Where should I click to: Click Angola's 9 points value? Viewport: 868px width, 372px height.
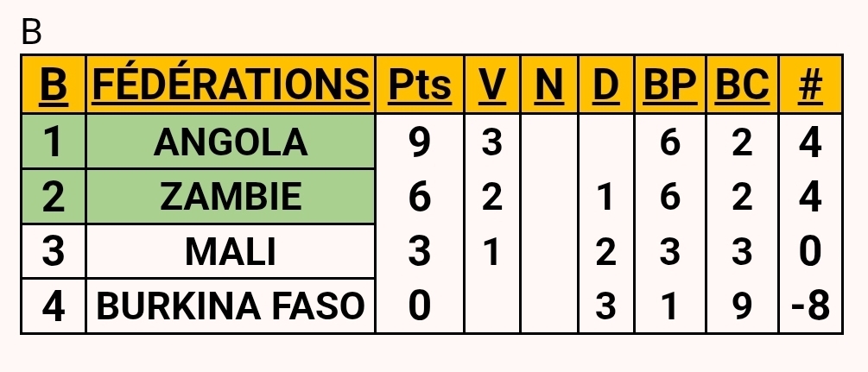[x=419, y=143]
